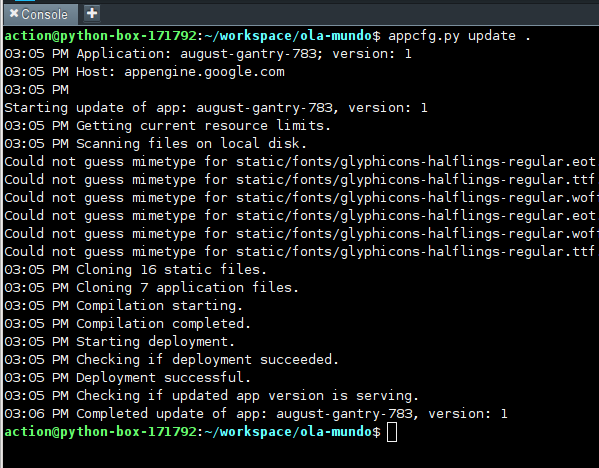Open a new console with the plus button
Screen dimensions: 599x468
click(x=92, y=13)
